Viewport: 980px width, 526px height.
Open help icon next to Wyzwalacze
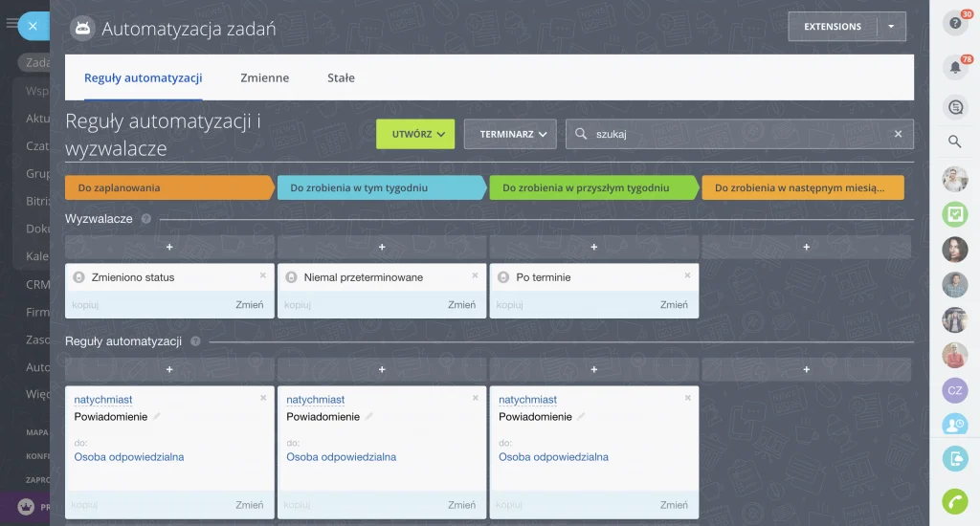click(146, 219)
